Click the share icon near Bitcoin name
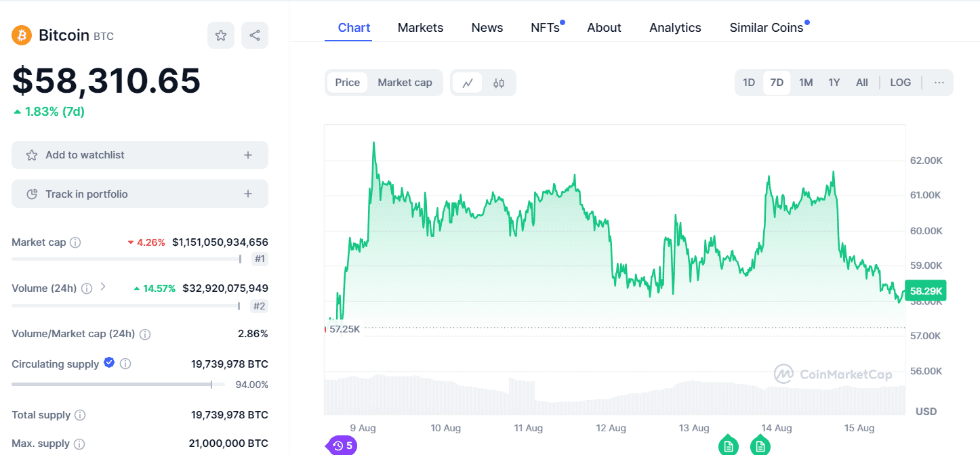980x455 pixels. pyautogui.click(x=254, y=35)
